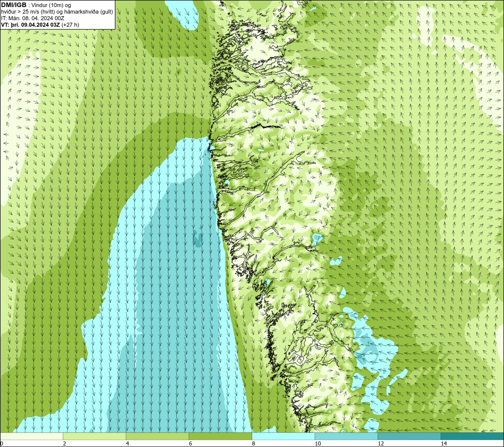Click the legend label '2'
The height and width of the screenshot is (447, 504).
tap(65, 444)
